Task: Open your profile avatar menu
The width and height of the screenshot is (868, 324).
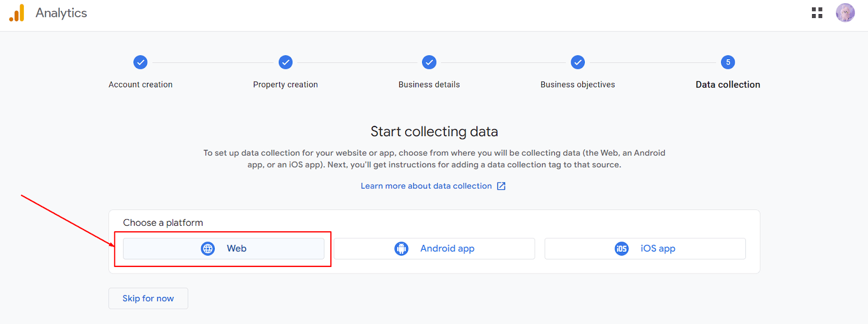Action: pyautogui.click(x=844, y=12)
